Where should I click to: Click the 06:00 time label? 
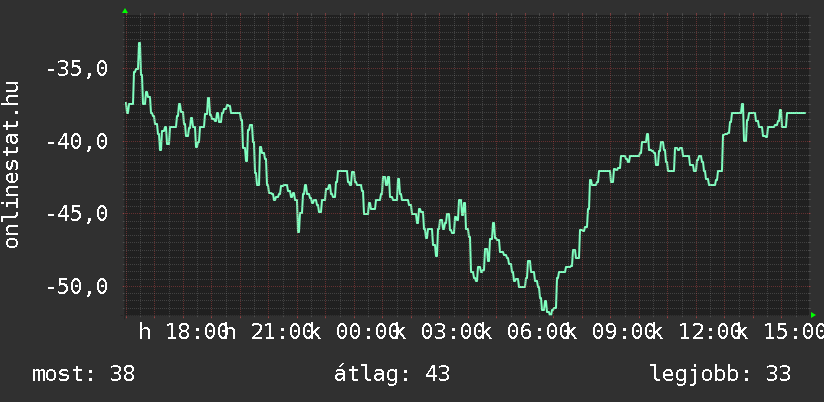coord(536,332)
